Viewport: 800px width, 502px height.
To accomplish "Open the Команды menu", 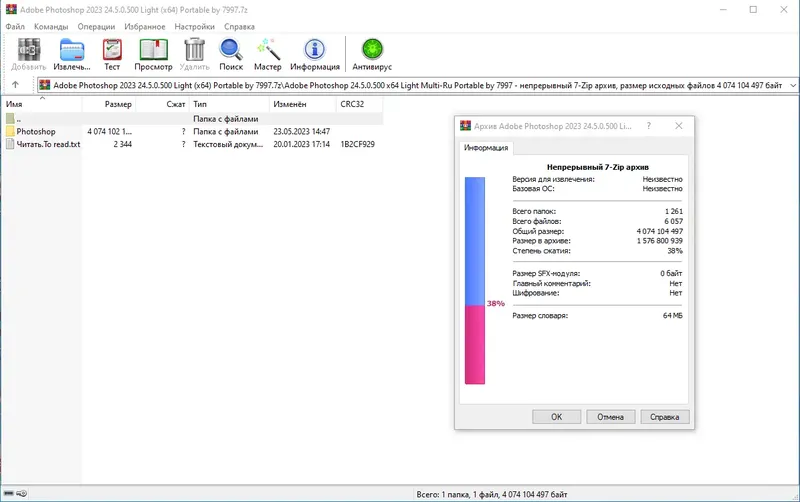I will [x=51, y=27].
